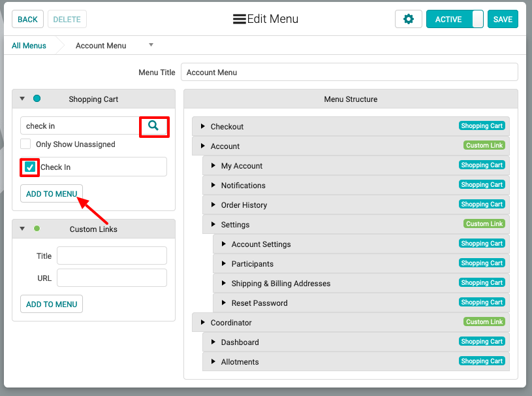Click ADD TO MENU under Check In
532x396 pixels.
coord(52,193)
